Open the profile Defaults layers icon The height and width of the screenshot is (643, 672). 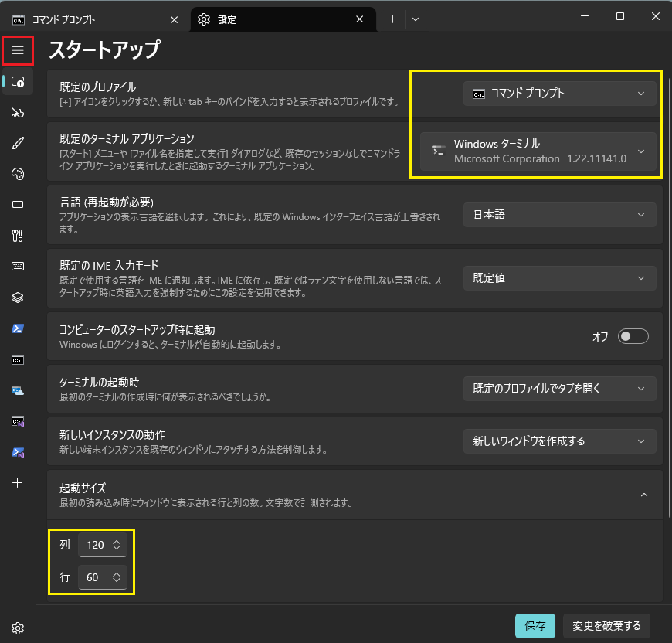click(x=18, y=298)
